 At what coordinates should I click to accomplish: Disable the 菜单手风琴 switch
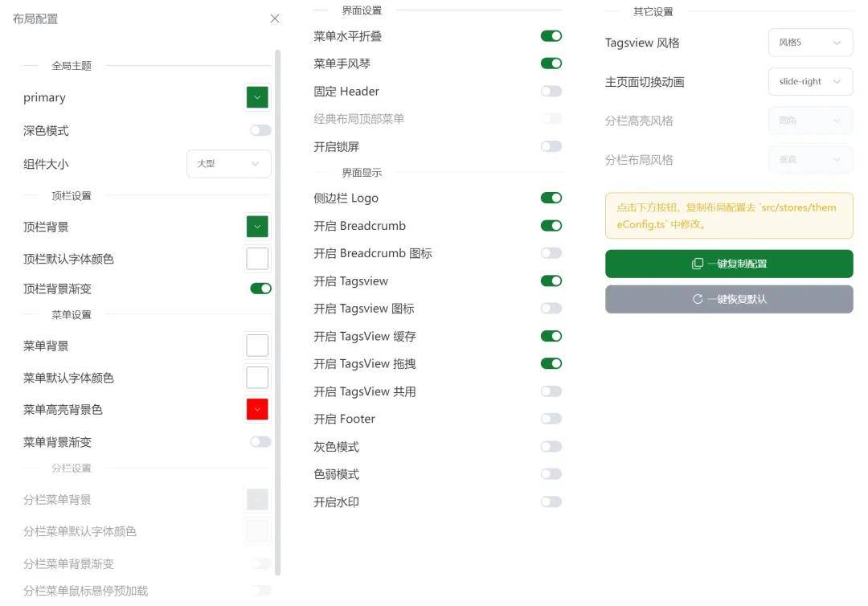click(x=551, y=63)
